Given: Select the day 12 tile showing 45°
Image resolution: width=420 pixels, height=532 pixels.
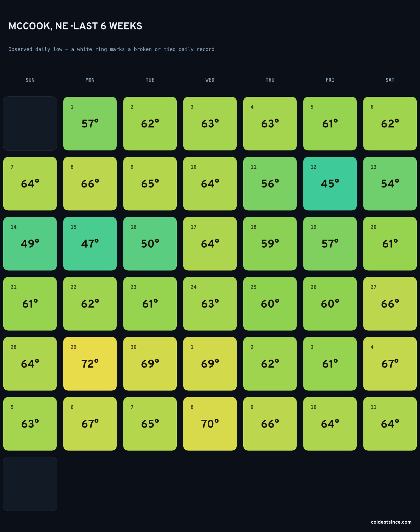Looking at the screenshot, I should click(330, 183).
